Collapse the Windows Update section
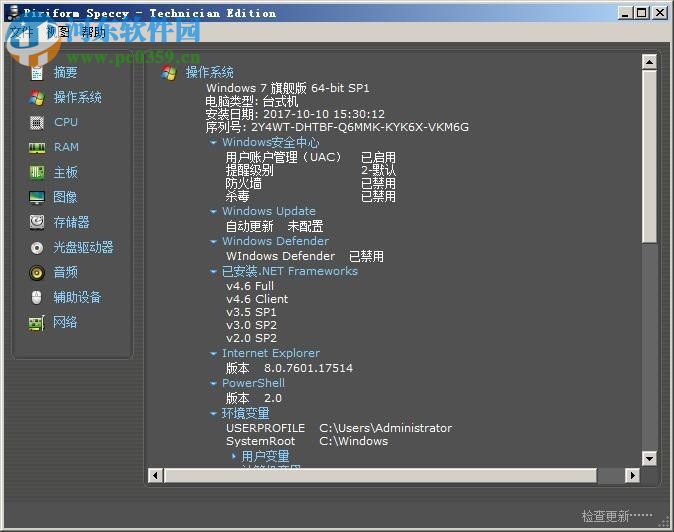This screenshot has height=532, width=674. click(213, 211)
